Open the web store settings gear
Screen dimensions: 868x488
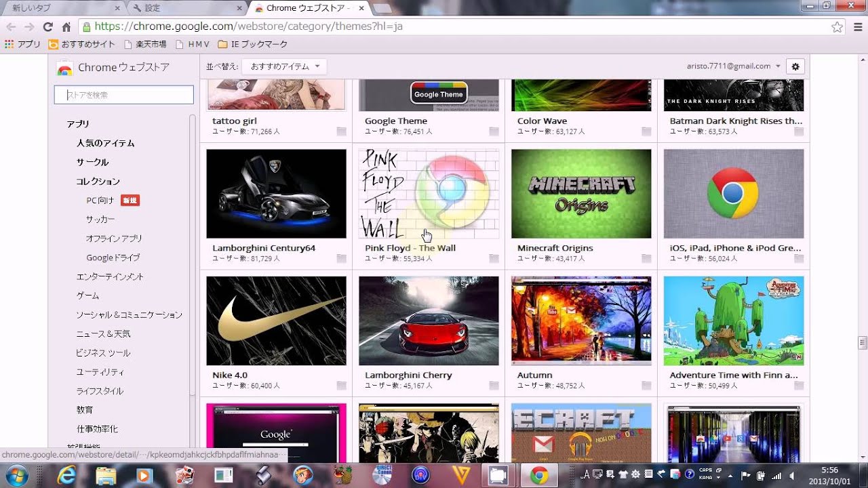click(795, 66)
